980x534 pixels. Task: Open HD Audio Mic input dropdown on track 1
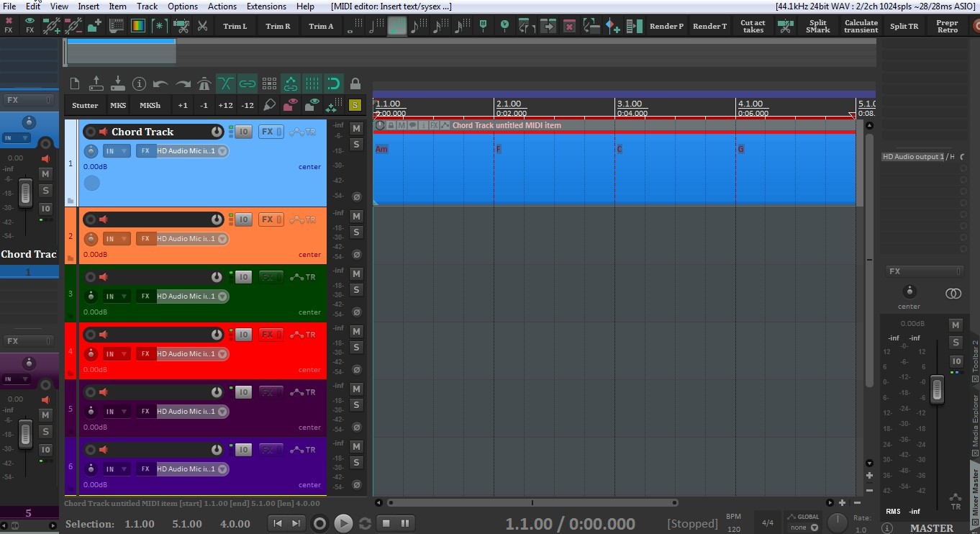coord(192,151)
